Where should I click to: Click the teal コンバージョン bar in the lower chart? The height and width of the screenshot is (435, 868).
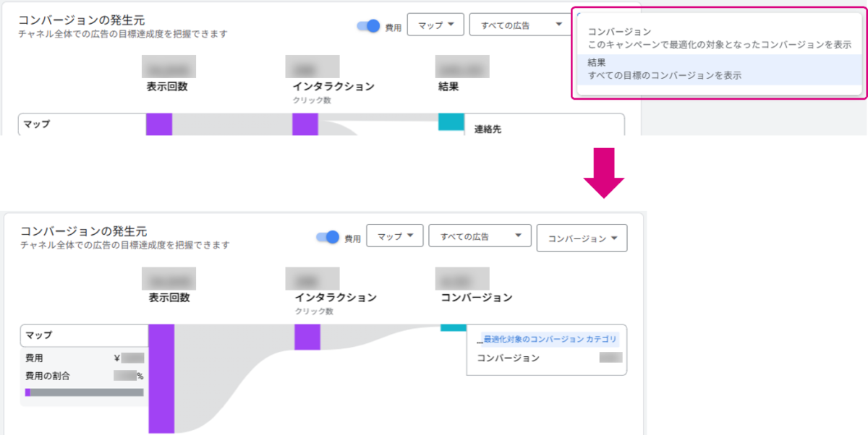point(453,327)
